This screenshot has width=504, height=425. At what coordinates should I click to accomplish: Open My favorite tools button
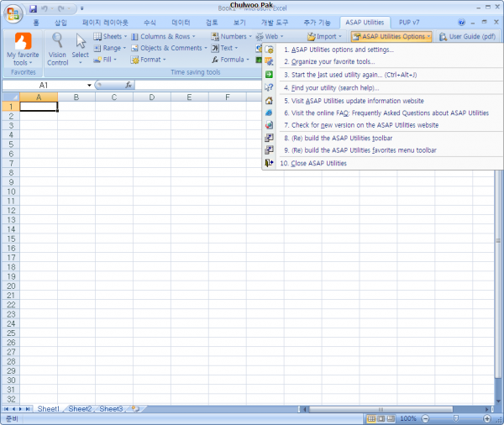23,49
